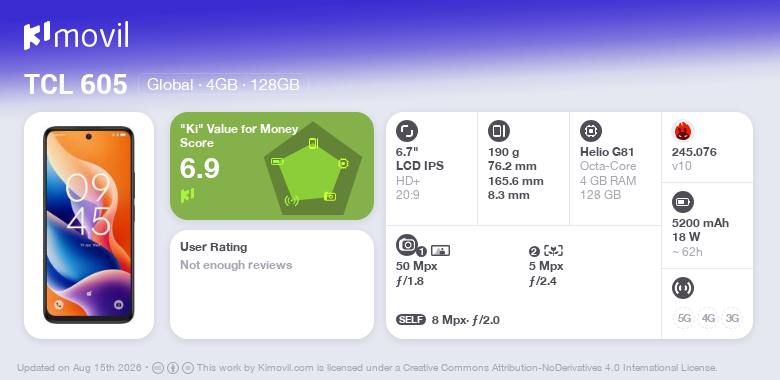
Task: Click the screen size display icon
Action: [407, 131]
